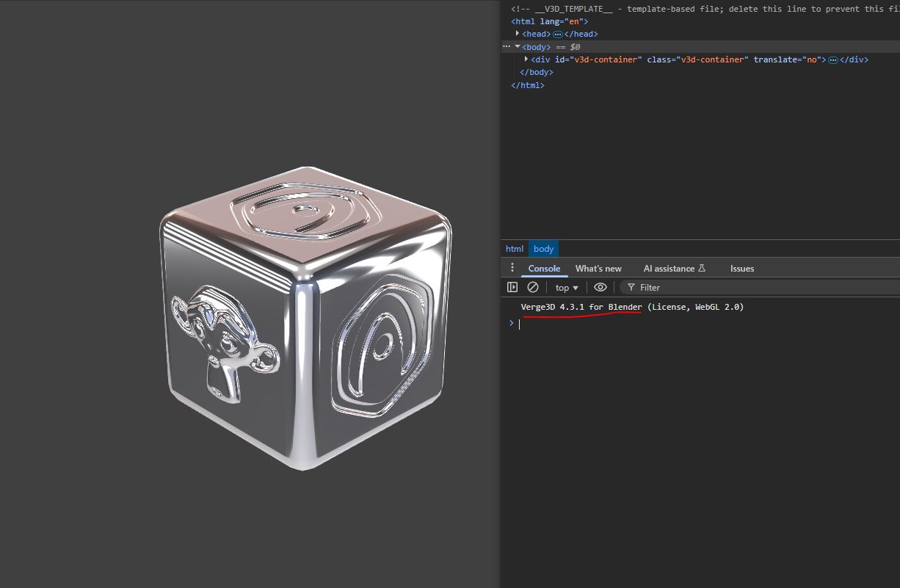Open the AI assistance tab
The height and width of the screenshot is (588, 900).
[674, 269]
